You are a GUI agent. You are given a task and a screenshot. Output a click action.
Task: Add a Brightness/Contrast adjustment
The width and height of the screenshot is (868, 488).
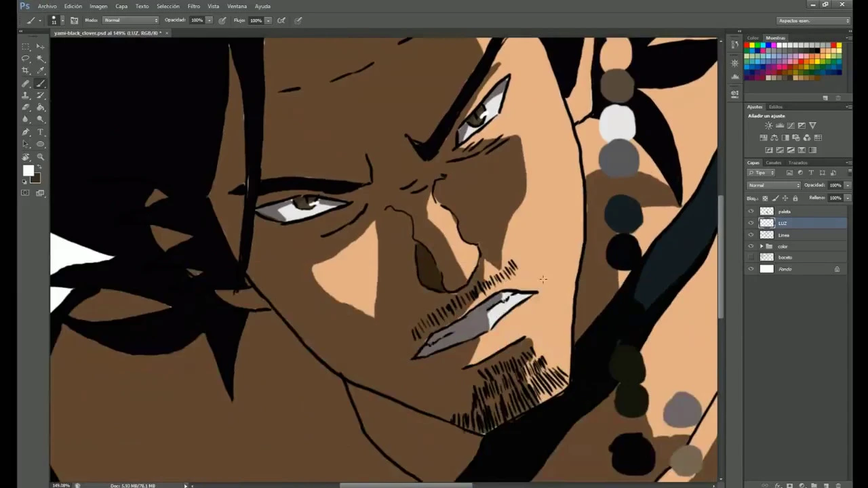click(x=768, y=125)
